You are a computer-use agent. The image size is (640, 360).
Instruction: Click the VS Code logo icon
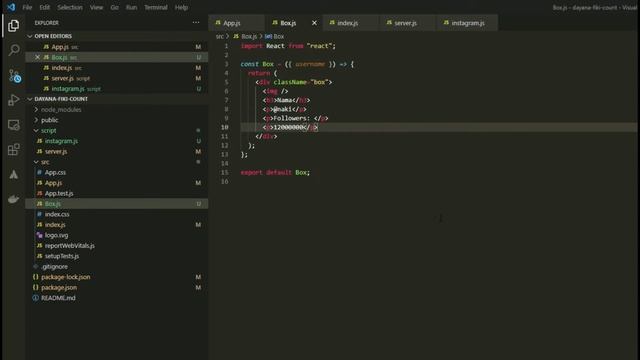pos(11,7)
